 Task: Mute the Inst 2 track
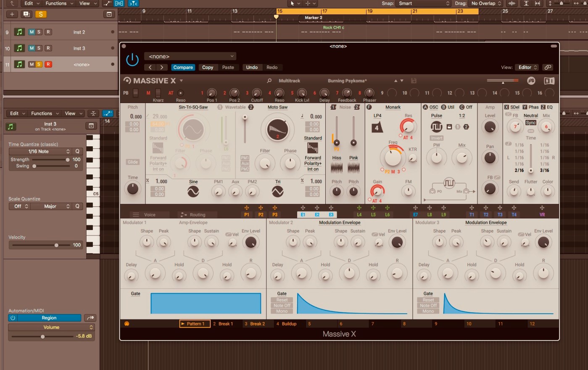[32, 32]
